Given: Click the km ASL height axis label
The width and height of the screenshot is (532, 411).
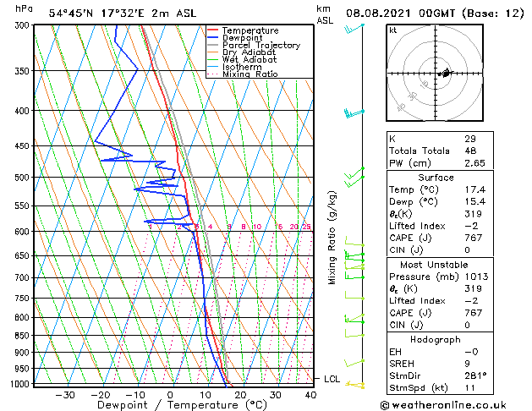Looking at the screenshot, I should 325,14.
